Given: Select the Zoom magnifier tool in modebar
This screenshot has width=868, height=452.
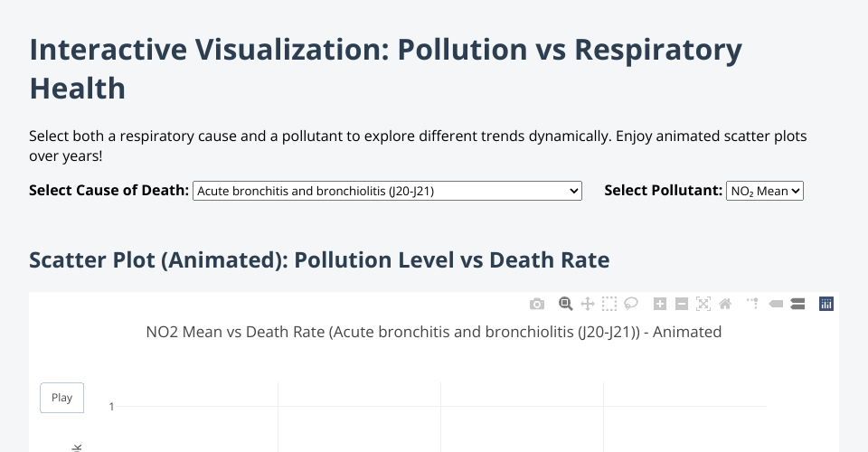Looking at the screenshot, I should [x=565, y=305].
